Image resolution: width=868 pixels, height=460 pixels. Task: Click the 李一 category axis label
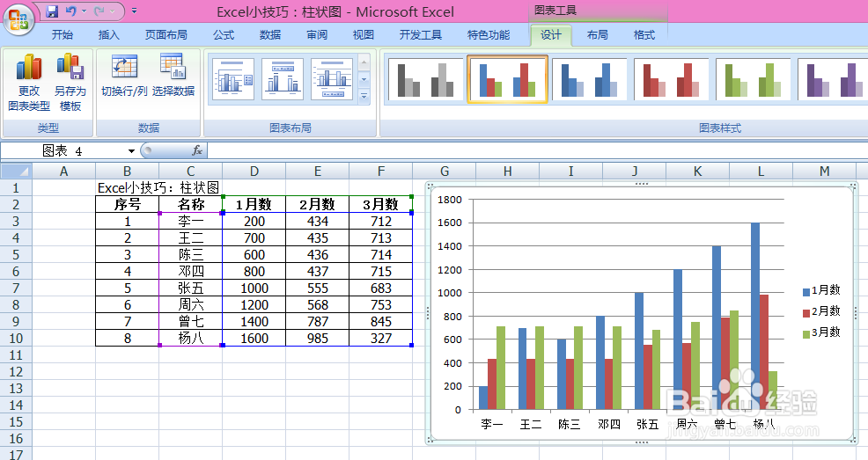pos(492,424)
